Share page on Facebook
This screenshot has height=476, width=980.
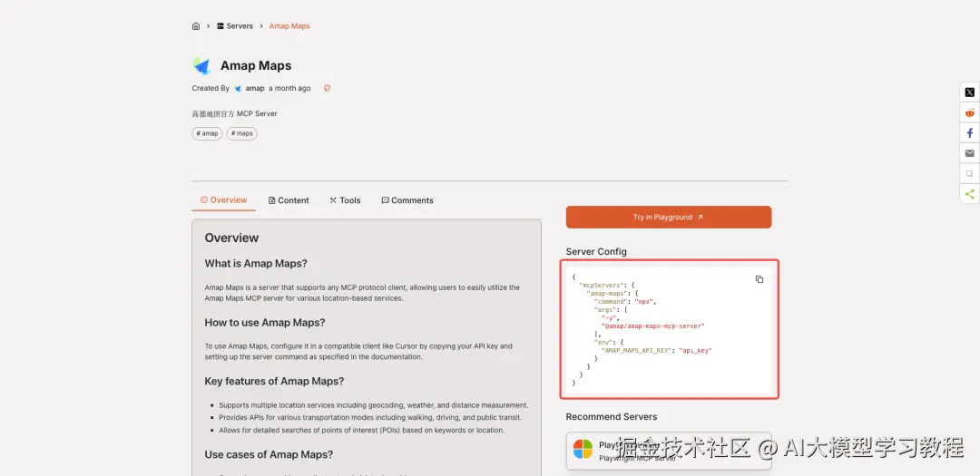click(969, 133)
